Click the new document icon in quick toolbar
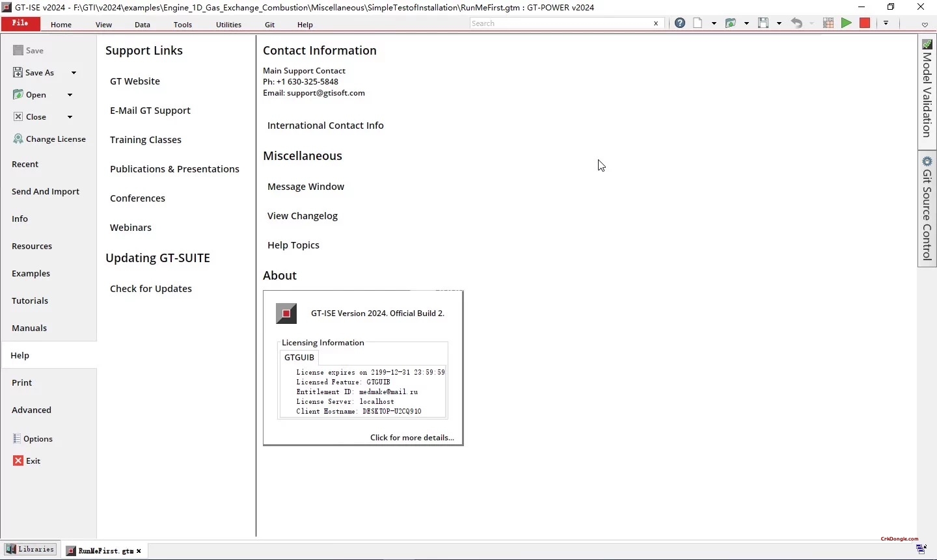The width and height of the screenshot is (937, 560). [698, 23]
